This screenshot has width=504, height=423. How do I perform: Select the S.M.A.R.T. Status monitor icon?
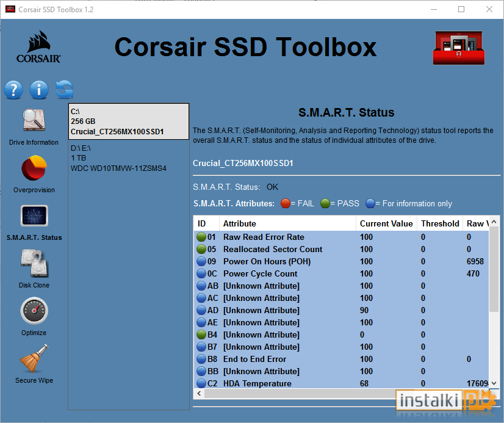(34, 215)
